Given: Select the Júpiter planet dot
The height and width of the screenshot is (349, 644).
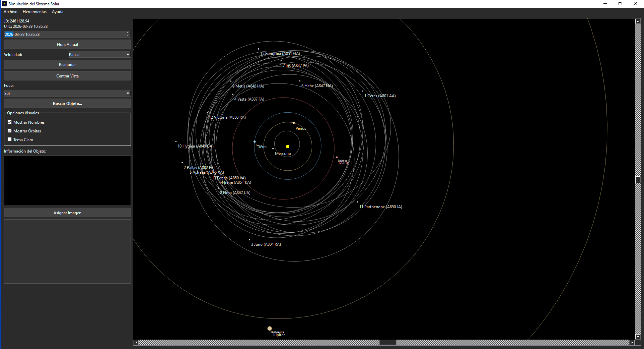Looking at the screenshot, I should click(x=270, y=329).
